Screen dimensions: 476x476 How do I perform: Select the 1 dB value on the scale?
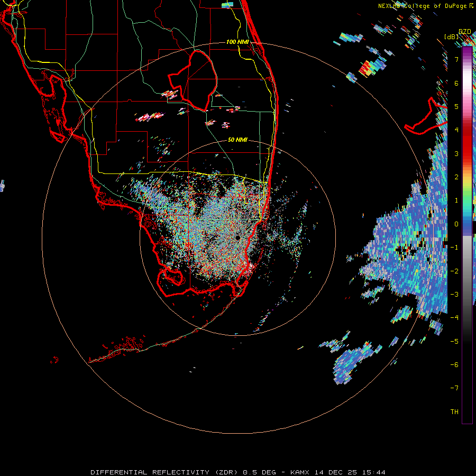coord(456,200)
